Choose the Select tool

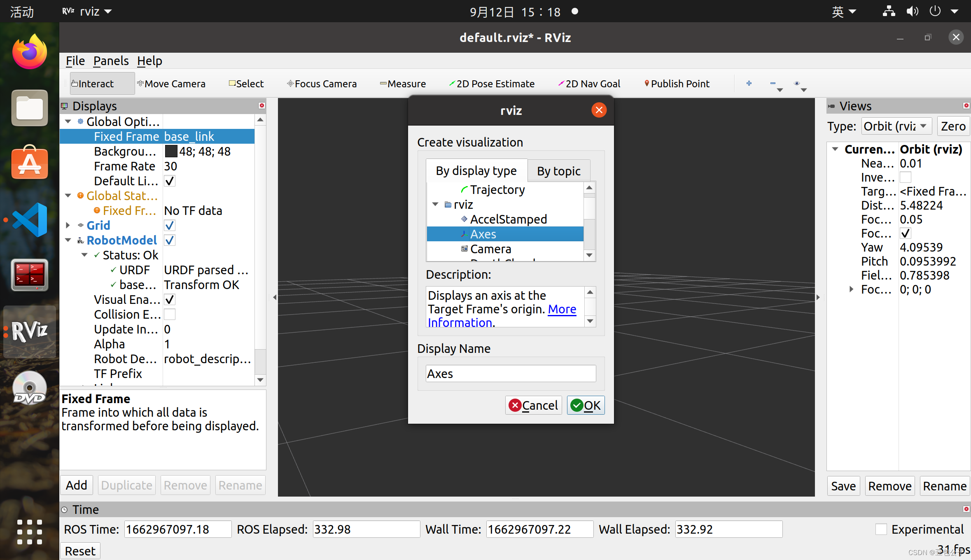(246, 84)
